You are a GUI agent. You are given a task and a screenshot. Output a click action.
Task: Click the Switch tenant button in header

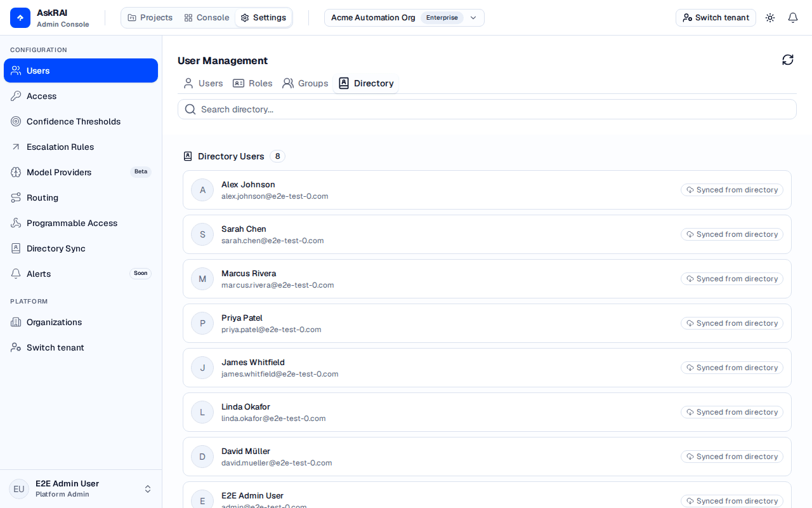pyautogui.click(x=716, y=18)
